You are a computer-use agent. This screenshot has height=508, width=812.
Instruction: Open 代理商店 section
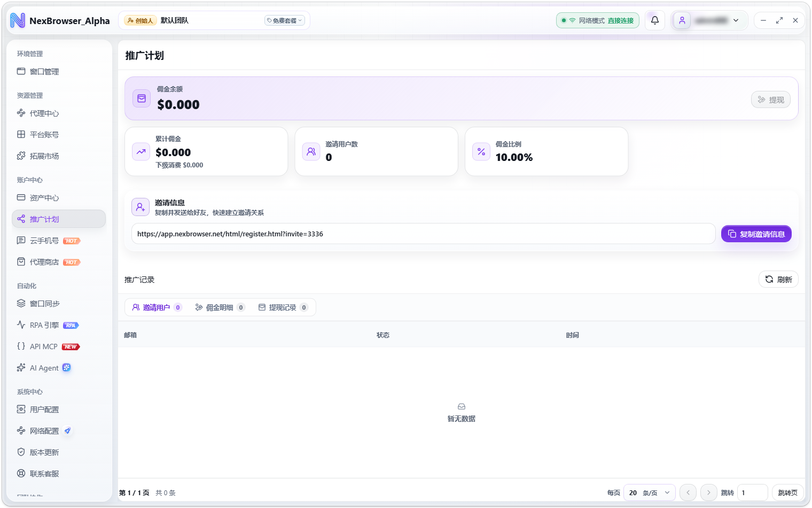(59, 262)
